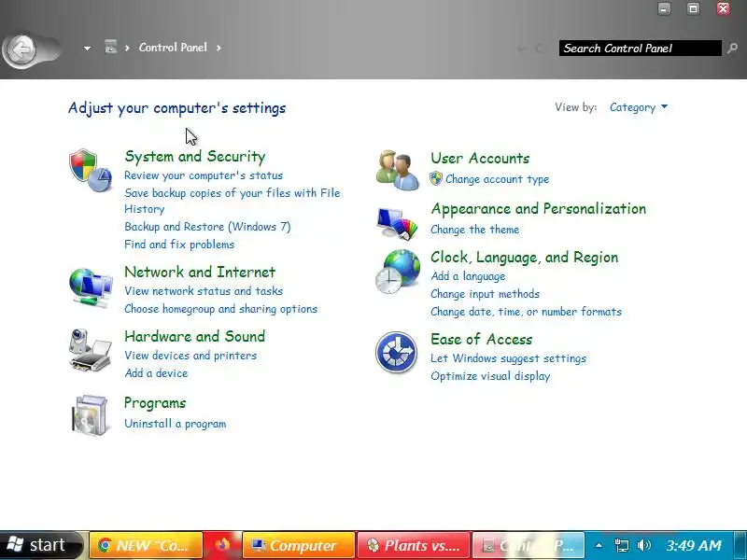Click in the Search Control Panel field
The image size is (747, 560).
[x=641, y=49]
